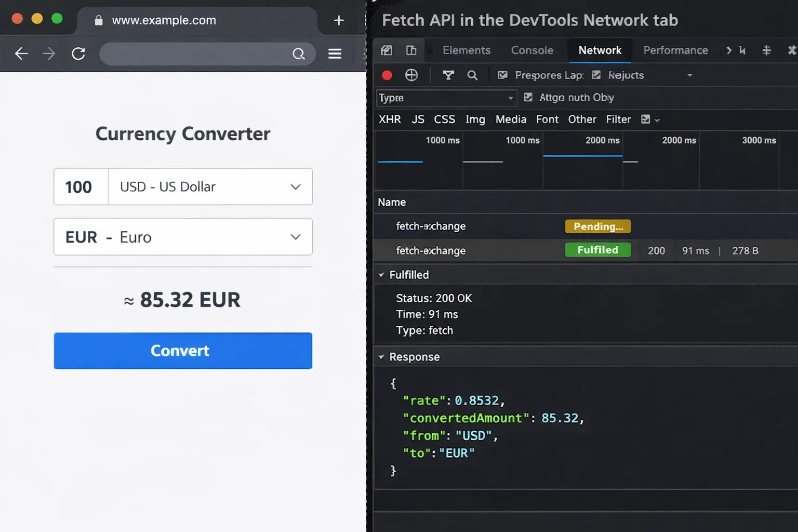The width and height of the screenshot is (798, 532).
Task: Reload the page in browser
Action: 78,54
